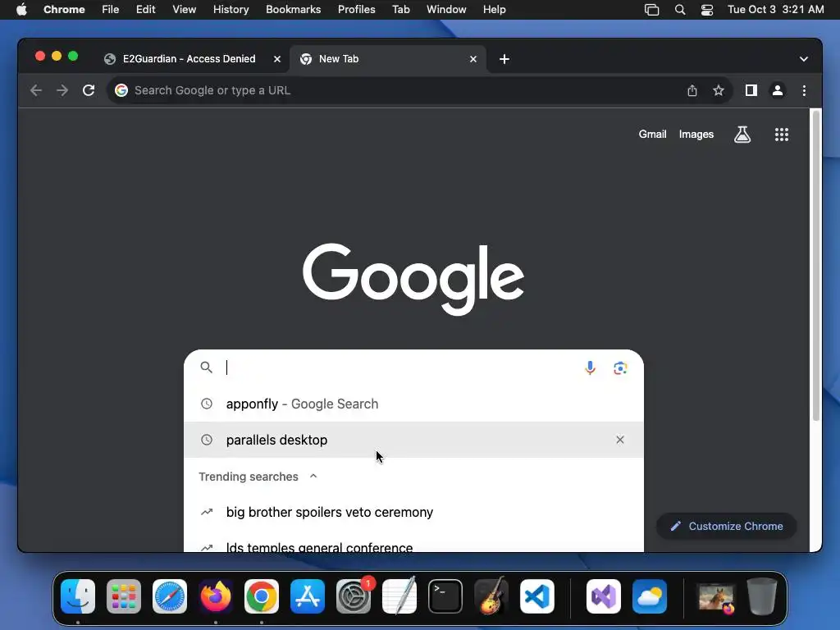Close the New Tab tab
Image resolution: width=840 pixels, height=630 pixels.
point(473,59)
